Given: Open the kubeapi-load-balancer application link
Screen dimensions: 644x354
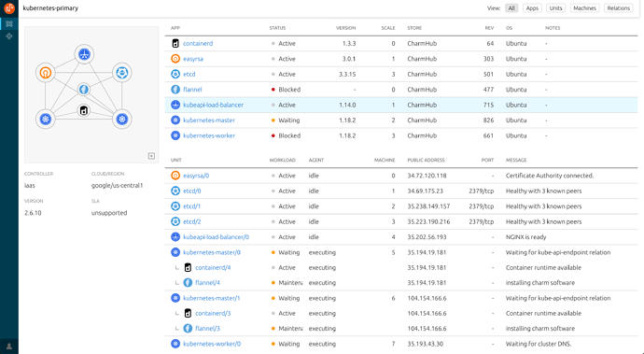Looking at the screenshot, I should 213,105.
